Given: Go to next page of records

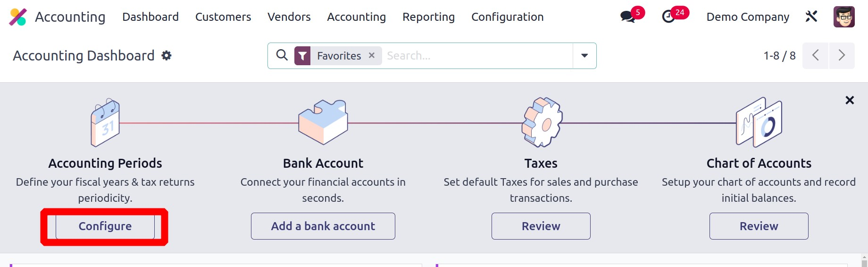Looking at the screenshot, I should coord(842,56).
